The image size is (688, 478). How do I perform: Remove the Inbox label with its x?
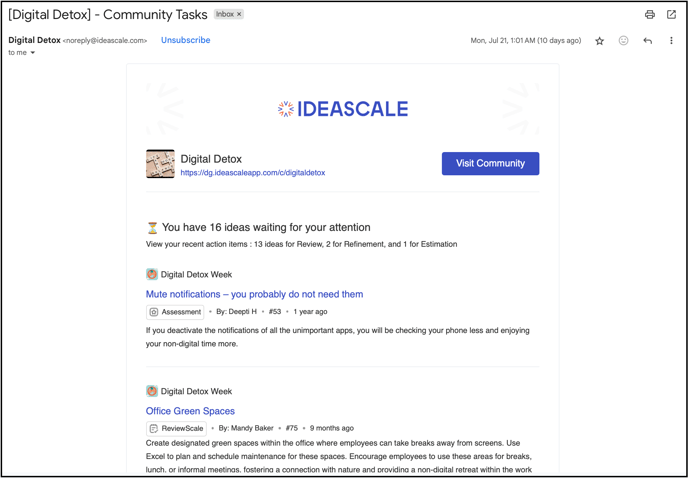pyautogui.click(x=239, y=14)
